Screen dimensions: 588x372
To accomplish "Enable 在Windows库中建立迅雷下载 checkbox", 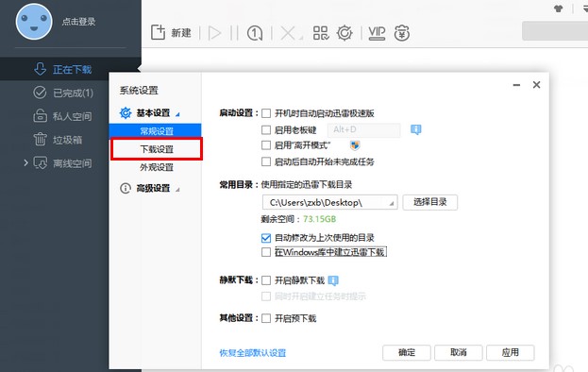I will point(266,252).
